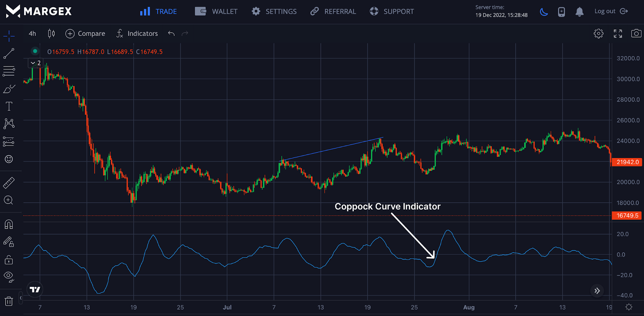Select the text annotation tool
Screen dimensions: 644x316
[x=9, y=106]
